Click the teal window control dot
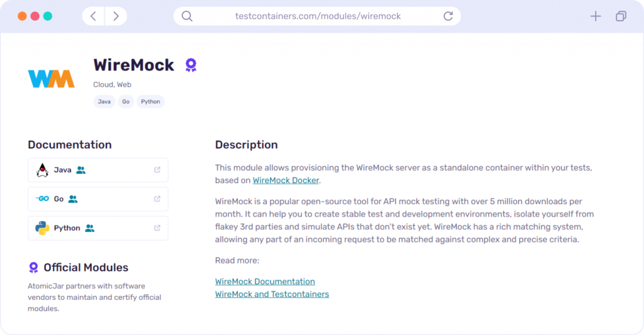The image size is (644, 335). click(48, 16)
